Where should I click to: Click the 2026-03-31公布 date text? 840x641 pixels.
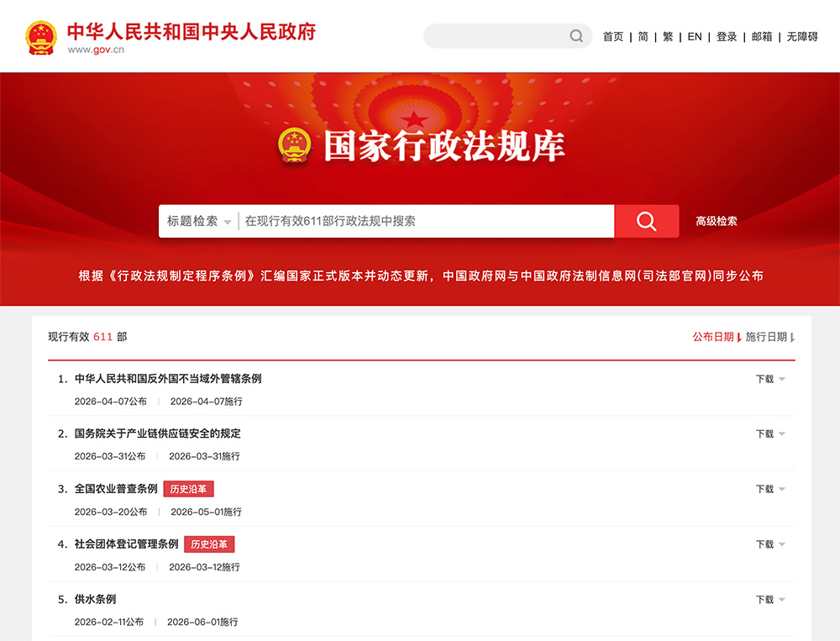[110, 456]
